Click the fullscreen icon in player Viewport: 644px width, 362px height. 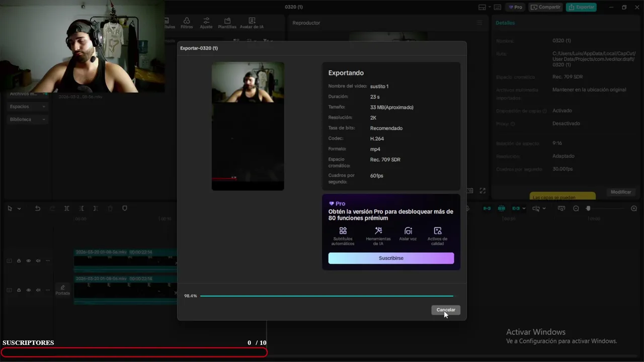tap(482, 191)
